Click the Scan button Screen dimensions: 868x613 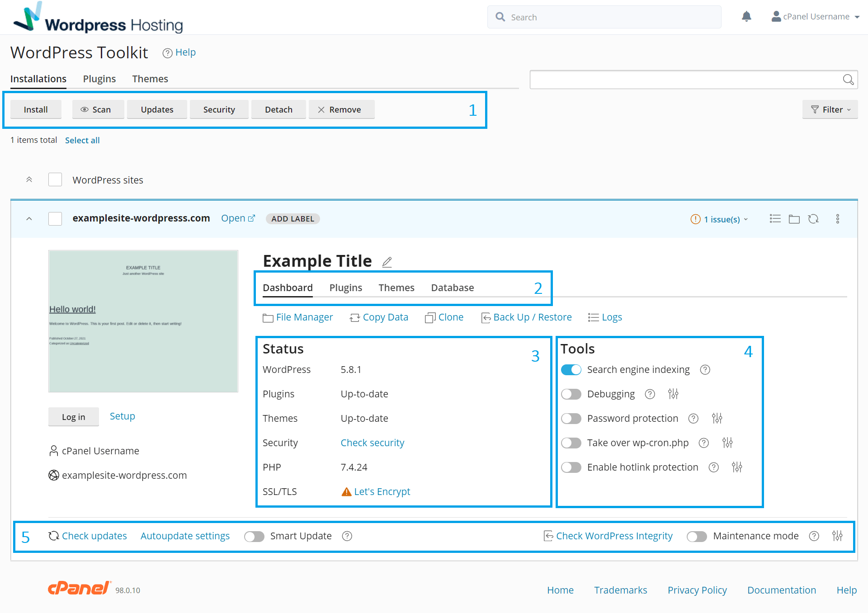click(x=98, y=109)
